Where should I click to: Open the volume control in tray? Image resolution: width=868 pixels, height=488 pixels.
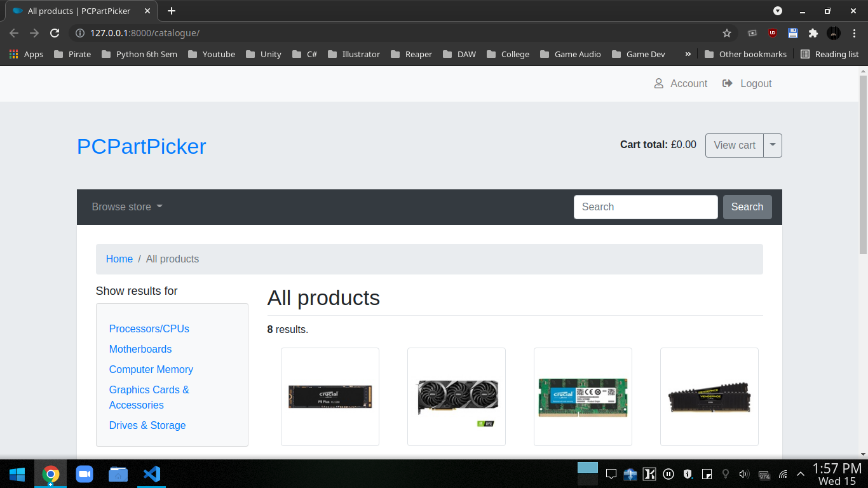(x=745, y=474)
